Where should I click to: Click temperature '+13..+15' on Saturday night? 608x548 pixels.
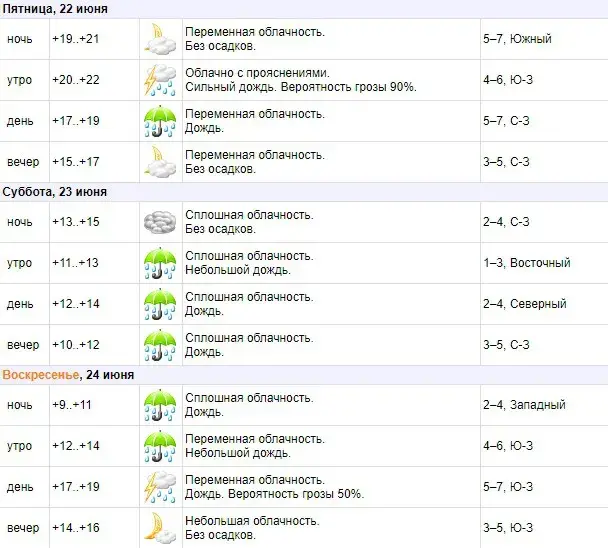click(76, 222)
